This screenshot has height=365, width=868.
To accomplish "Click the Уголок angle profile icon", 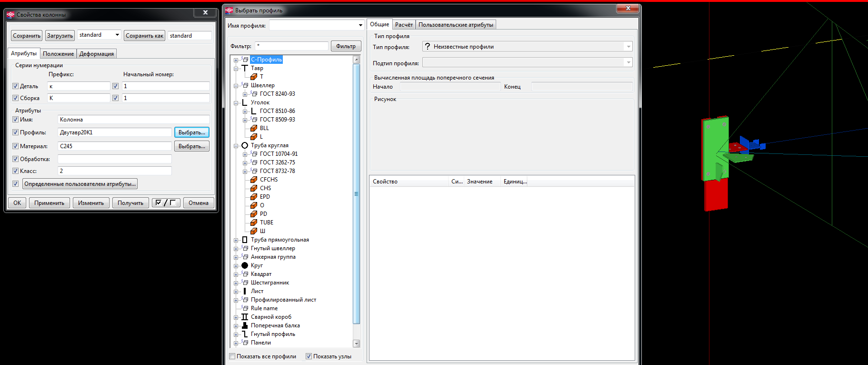I will pyautogui.click(x=245, y=102).
